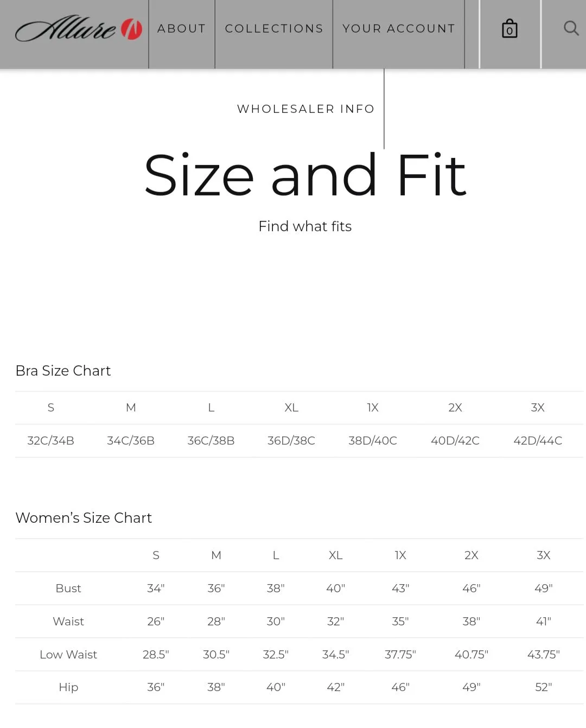Image resolution: width=586 pixels, height=728 pixels.
Task: Click the 36D/38C bra size cell
Action: [291, 441]
